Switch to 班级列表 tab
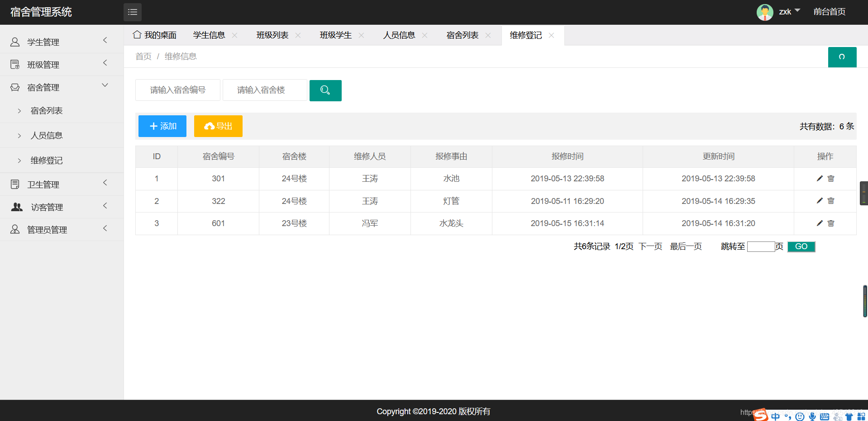868x421 pixels. tap(272, 35)
